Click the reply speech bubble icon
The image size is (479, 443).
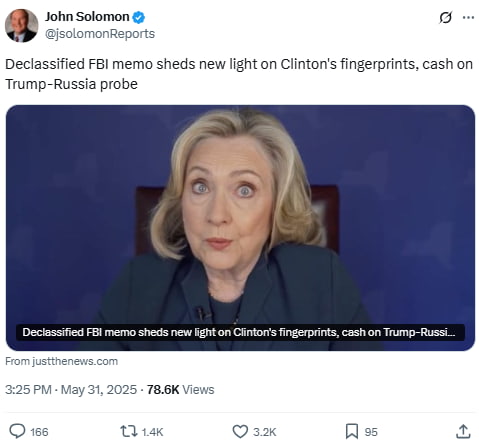point(17,431)
